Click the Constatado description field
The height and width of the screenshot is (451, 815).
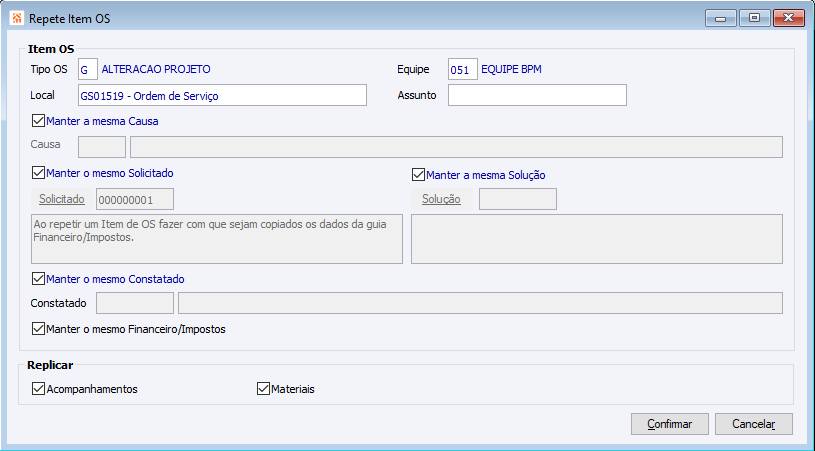coord(480,303)
